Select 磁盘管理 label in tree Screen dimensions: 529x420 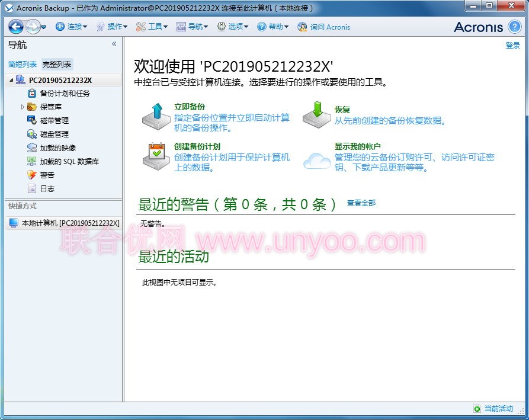[54, 134]
